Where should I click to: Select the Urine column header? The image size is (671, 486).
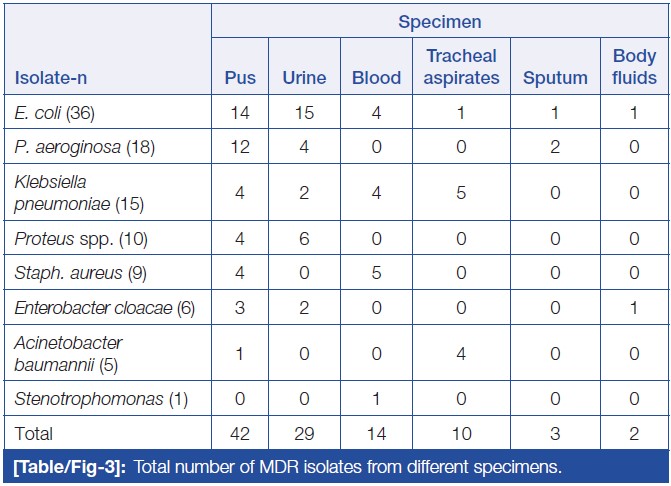(304, 78)
